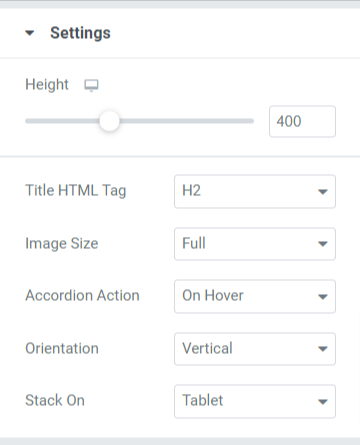Click the arrow on the H2 dropdown
The height and width of the screenshot is (445, 360).
322,192
